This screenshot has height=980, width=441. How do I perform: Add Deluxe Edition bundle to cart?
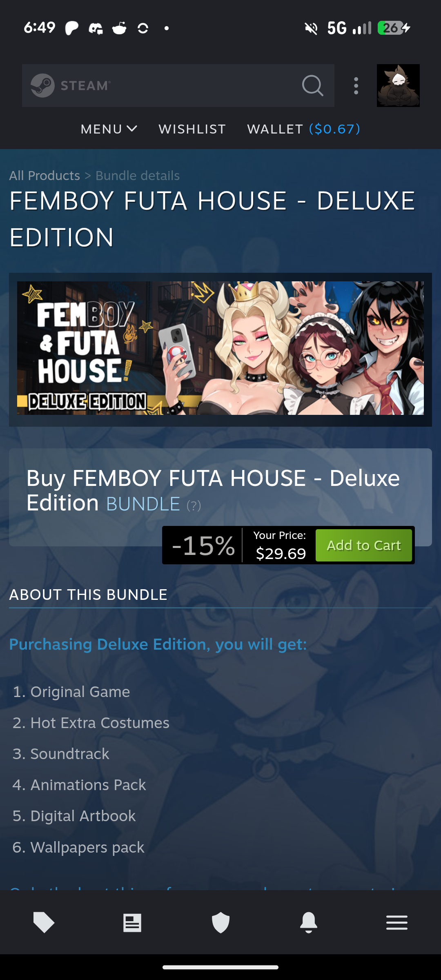364,545
